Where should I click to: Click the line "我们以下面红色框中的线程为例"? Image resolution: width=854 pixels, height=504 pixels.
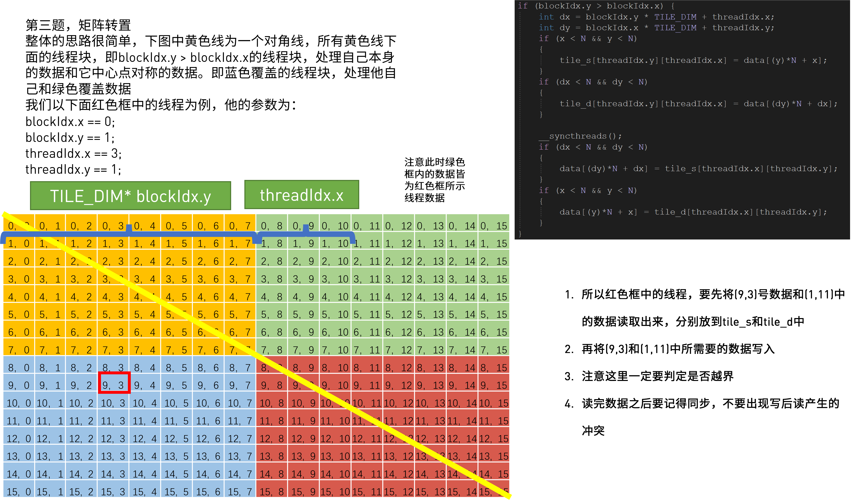[161, 105]
